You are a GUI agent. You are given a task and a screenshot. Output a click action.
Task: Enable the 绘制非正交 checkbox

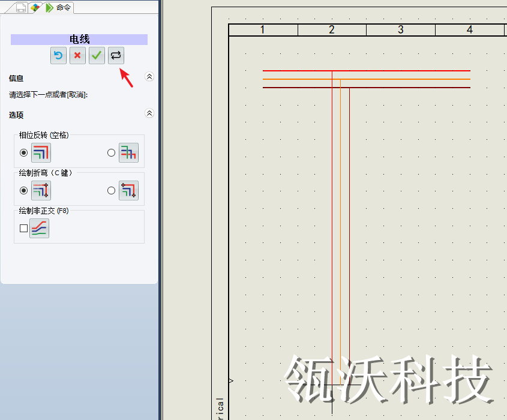click(x=23, y=228)
